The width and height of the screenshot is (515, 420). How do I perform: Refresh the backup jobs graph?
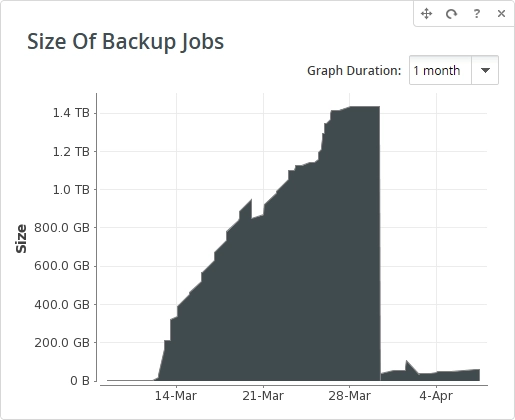tap(451, 14)
